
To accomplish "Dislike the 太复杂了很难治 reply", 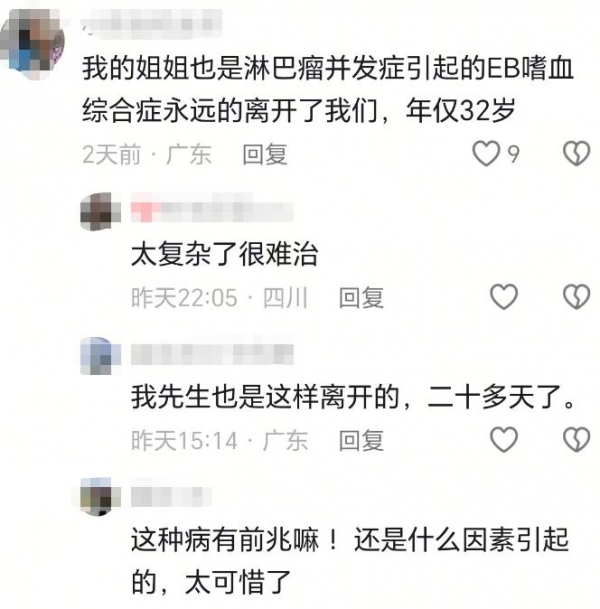I will (577, 297).
